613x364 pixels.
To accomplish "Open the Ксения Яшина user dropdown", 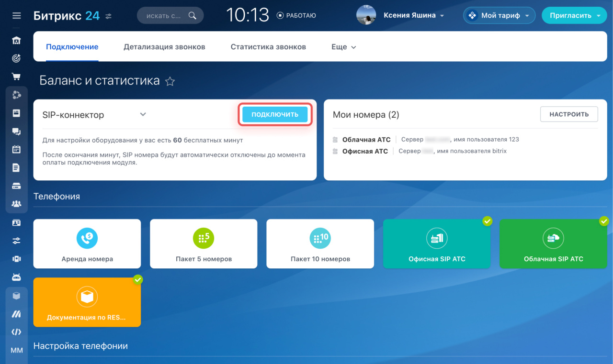I will tap(414, 15).
